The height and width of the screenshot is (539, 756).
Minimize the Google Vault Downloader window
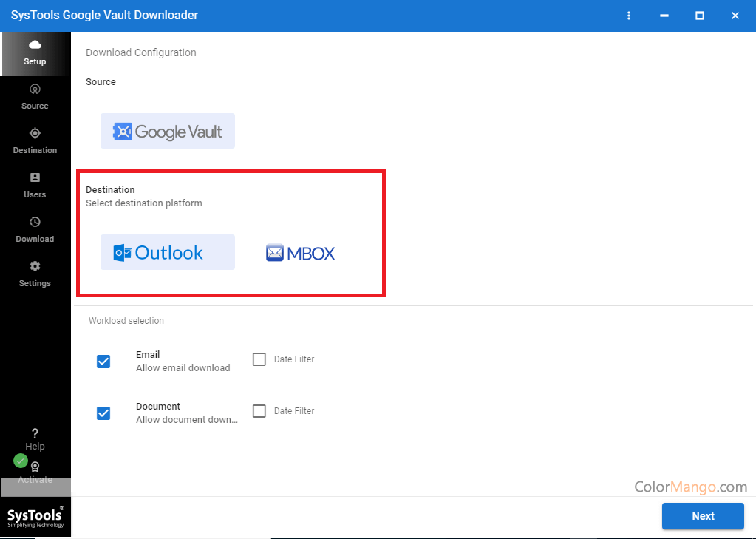coord(664,16)
